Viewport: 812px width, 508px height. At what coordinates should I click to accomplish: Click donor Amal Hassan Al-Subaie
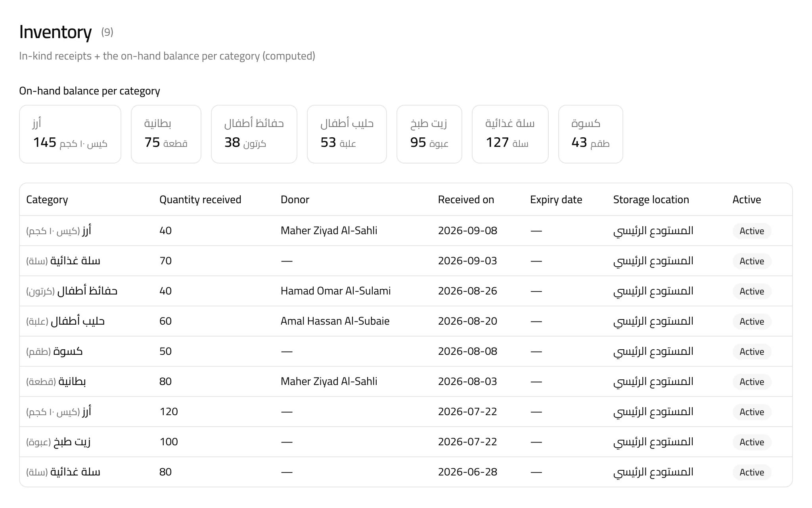pos(335,321)
